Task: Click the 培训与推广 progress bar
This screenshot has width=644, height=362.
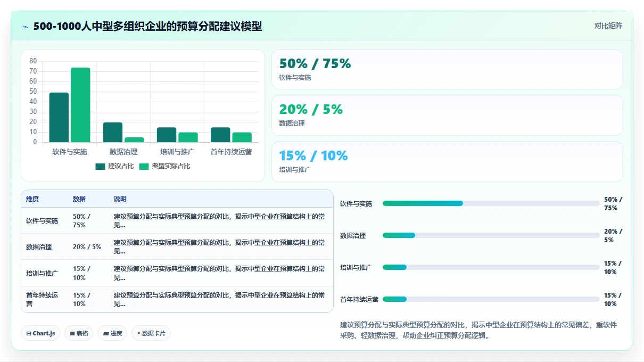Action: [x=491, y=267]
